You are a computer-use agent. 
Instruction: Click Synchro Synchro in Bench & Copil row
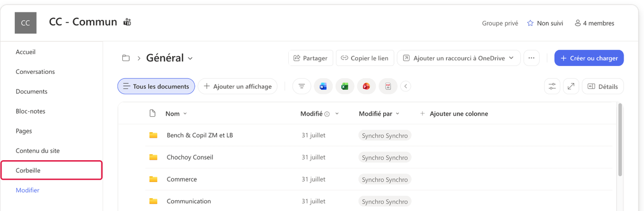[385, 135]
